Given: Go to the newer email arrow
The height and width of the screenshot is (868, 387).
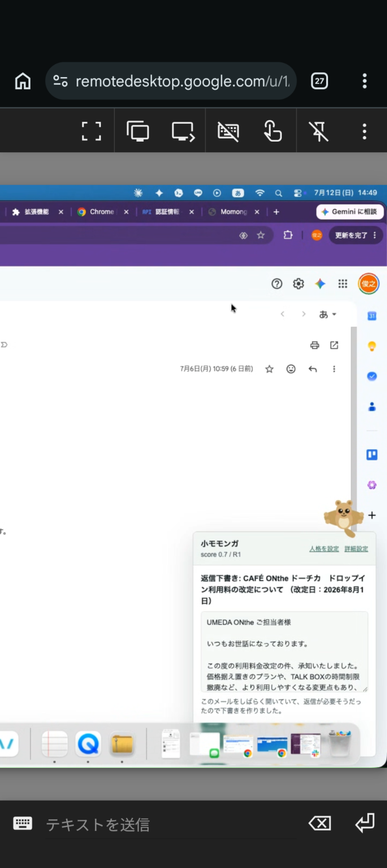Looking at the screenshot, I should coord(282,314).
